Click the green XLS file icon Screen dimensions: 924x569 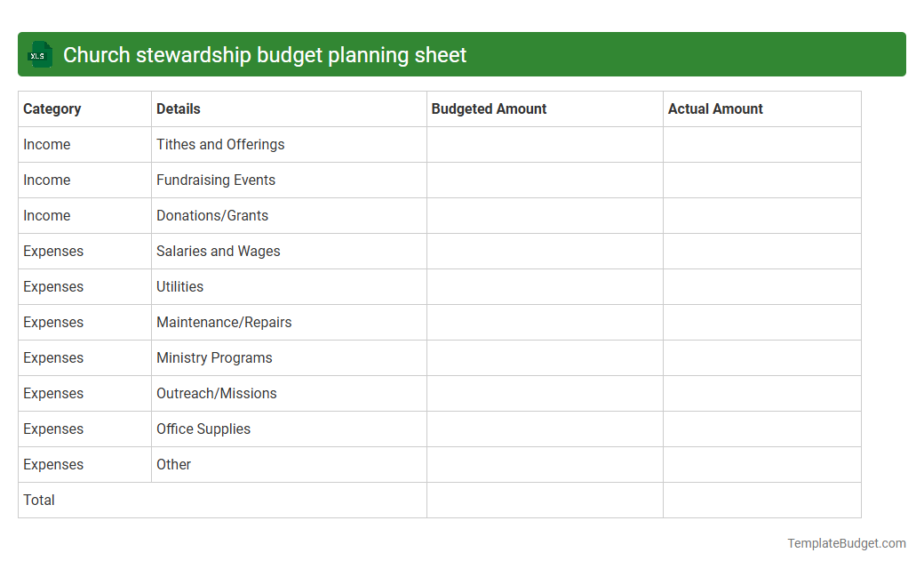click(39, 54)
